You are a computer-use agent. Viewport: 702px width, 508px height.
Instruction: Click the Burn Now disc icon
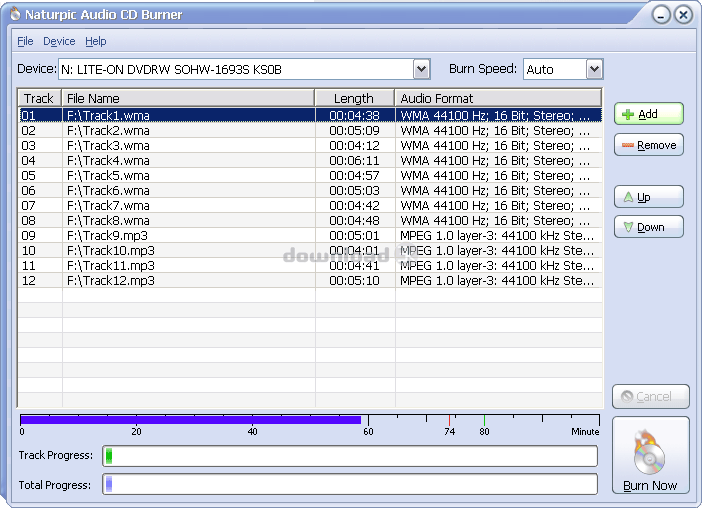pos(650,453)
